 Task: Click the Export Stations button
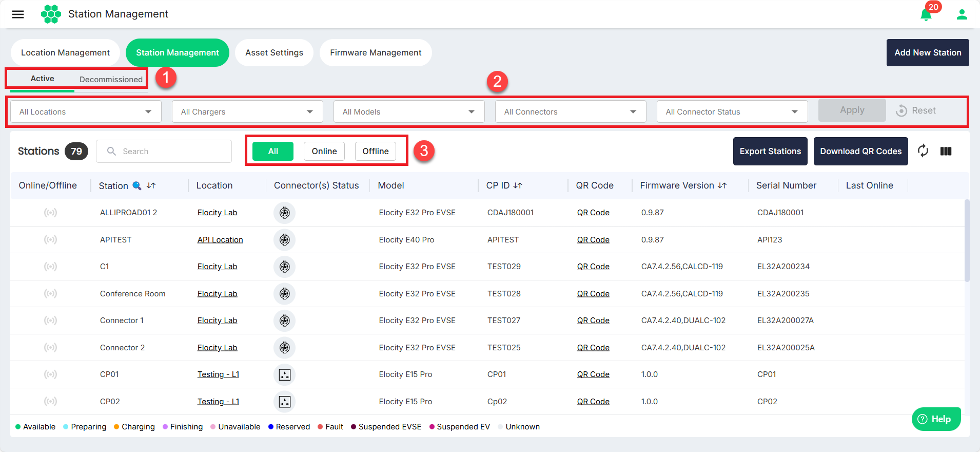coord(770,151)
